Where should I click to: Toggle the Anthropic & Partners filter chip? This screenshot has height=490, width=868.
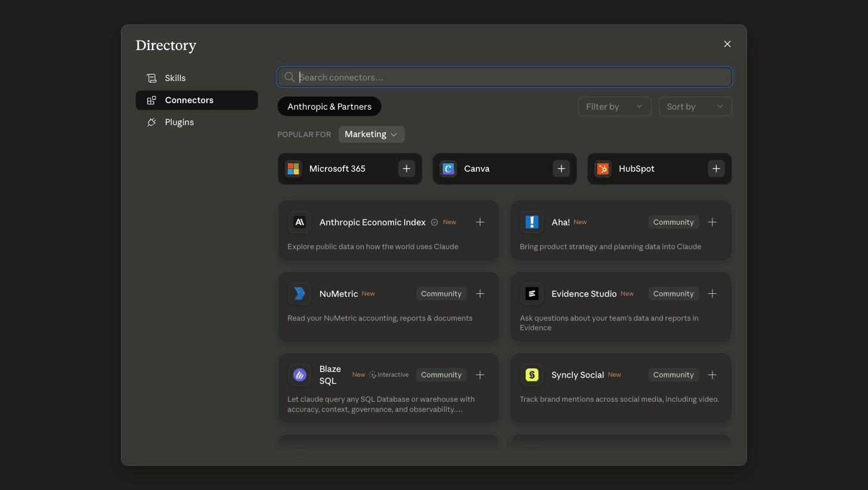329,107
